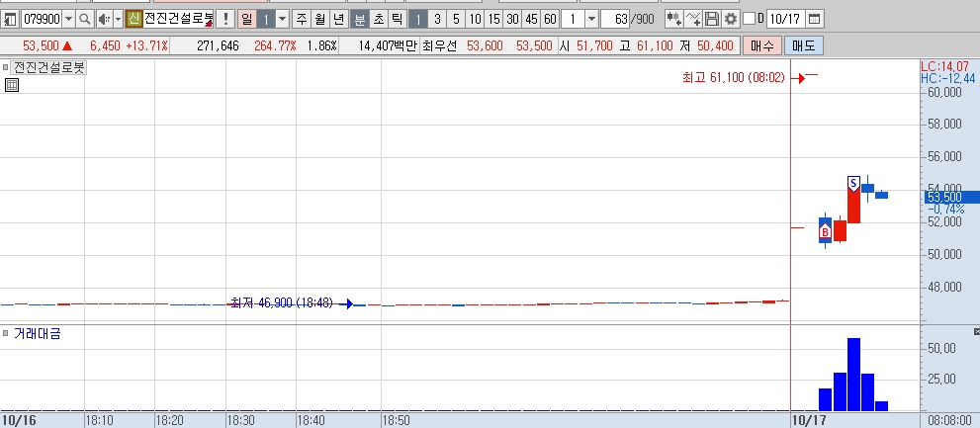
Task: Close the 거래대금 volume panel
Action: (976, 331)
